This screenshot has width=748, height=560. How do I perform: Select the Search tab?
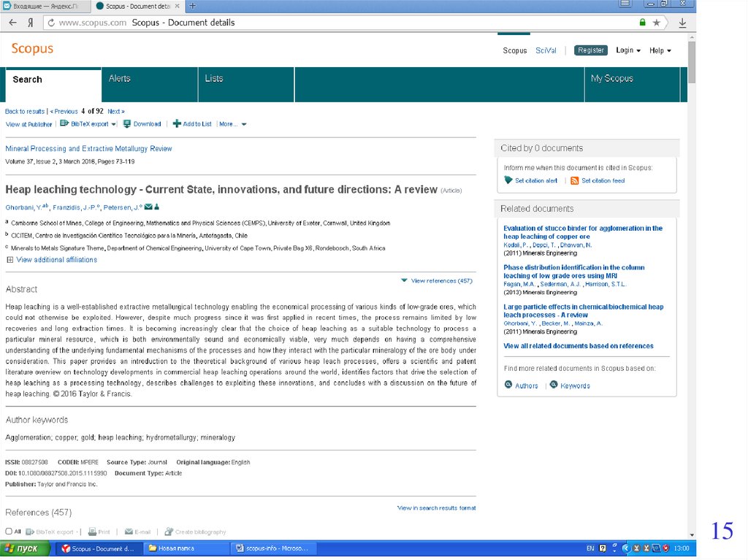point(53,85)
